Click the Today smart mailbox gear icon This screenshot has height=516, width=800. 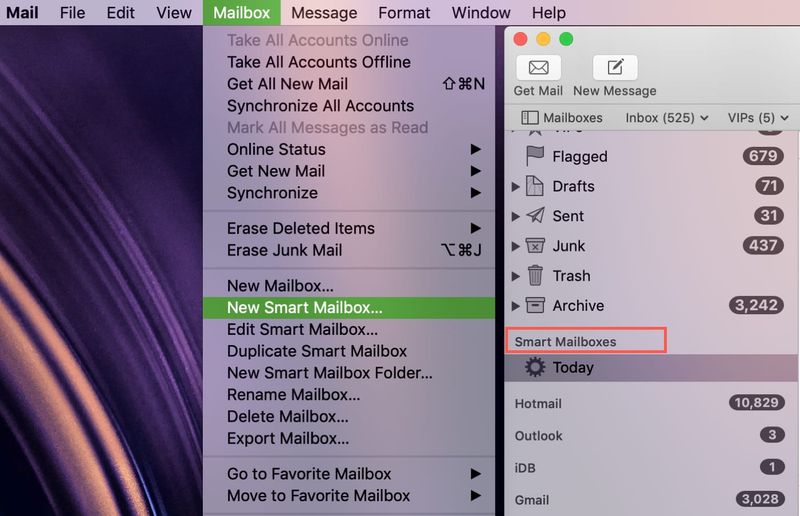pyautogui.click(x=535, y=367)
